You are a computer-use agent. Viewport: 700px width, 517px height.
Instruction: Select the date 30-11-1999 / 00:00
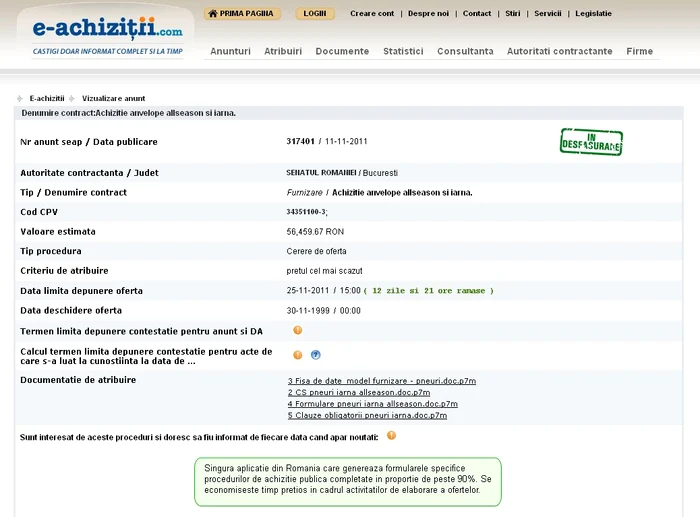point(324,311)
